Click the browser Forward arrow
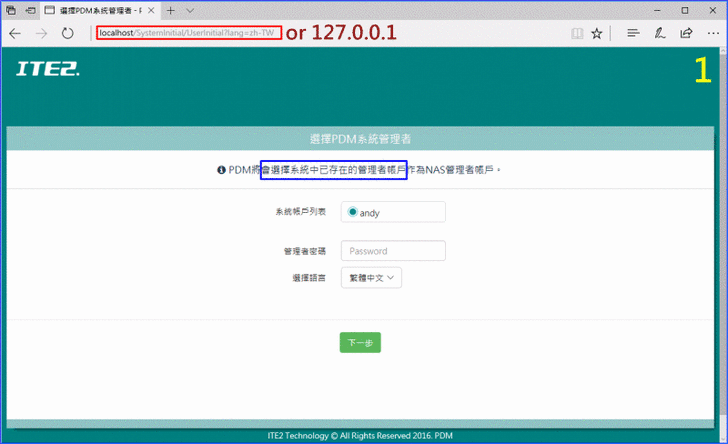Image resolution: width=728 pixels, height=444 pixels. (x=42, y=33)
